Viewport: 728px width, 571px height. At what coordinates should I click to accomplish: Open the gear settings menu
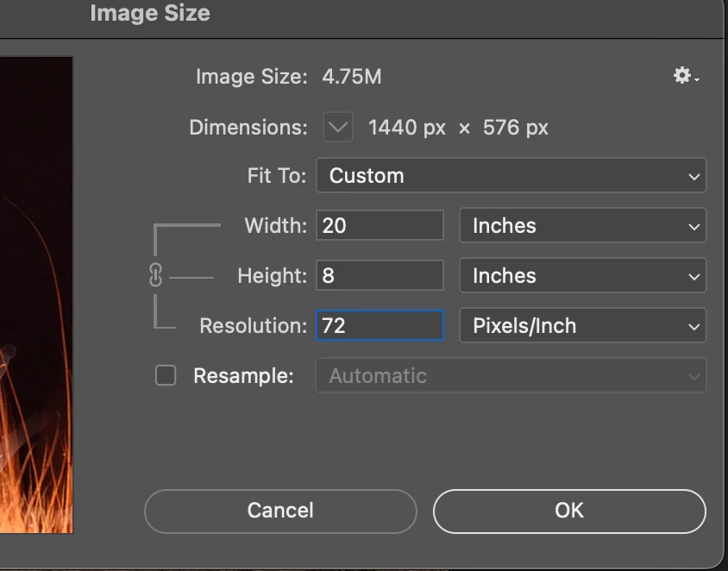685,77
